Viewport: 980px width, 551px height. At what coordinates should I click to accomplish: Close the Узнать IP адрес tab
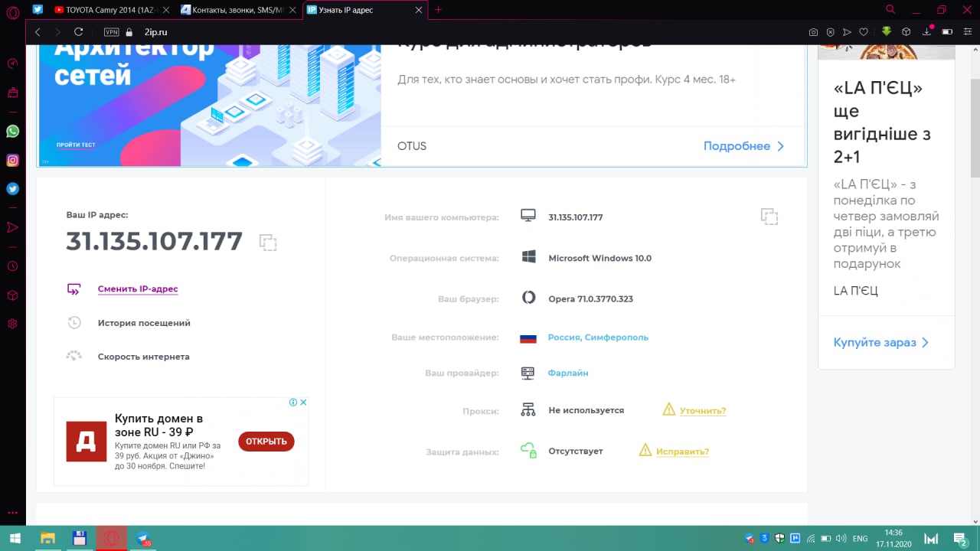(417, 10)
